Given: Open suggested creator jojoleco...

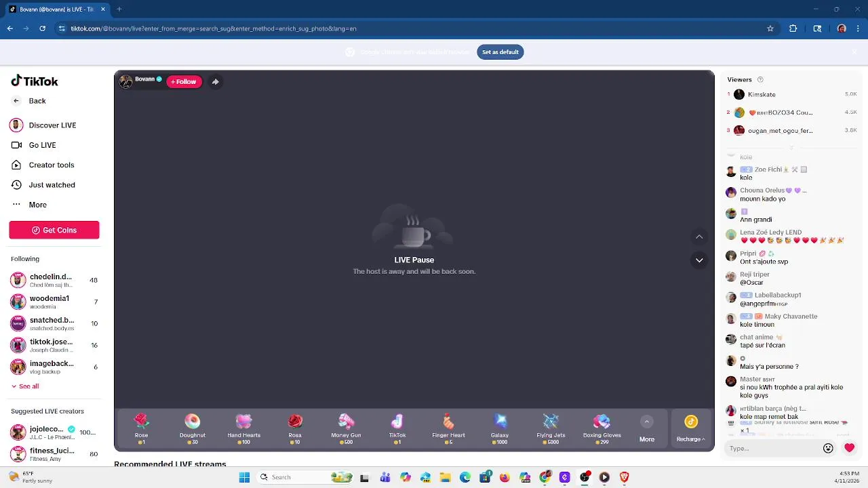Looking at the screenshot, I should (54, 432).
